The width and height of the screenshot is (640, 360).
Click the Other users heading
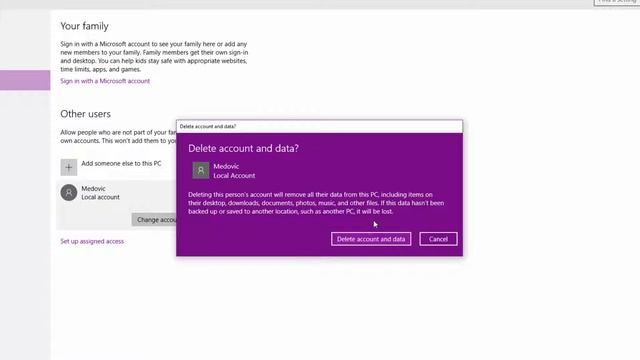tap(85, 114)
